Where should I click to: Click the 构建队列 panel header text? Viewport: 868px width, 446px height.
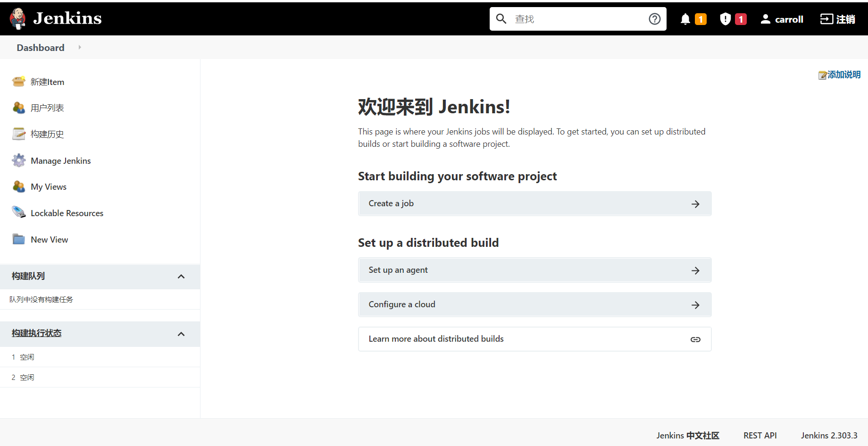(28, 276)
